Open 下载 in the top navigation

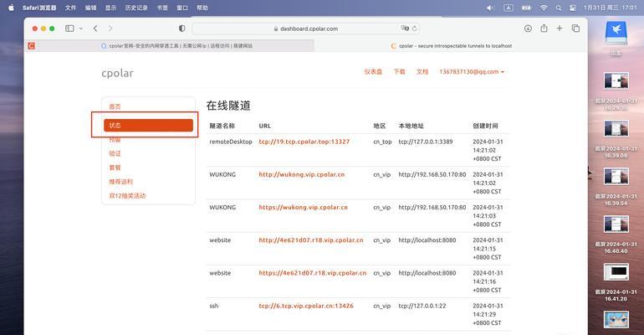(x=399, y=71)
